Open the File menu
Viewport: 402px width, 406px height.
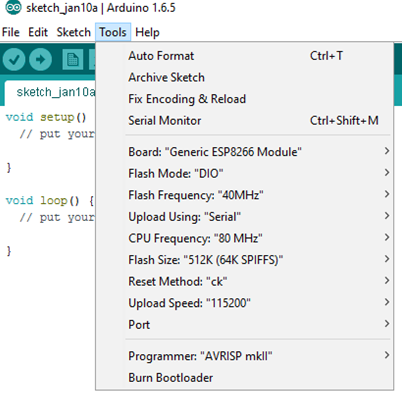(11, 32)
